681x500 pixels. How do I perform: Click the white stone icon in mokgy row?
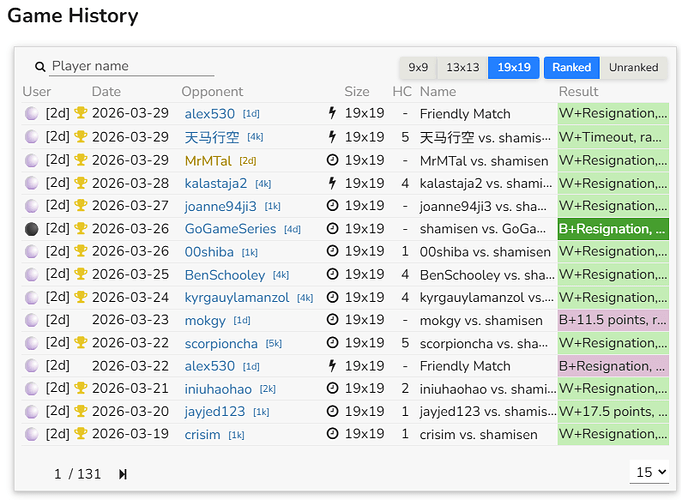click(32, 321)
